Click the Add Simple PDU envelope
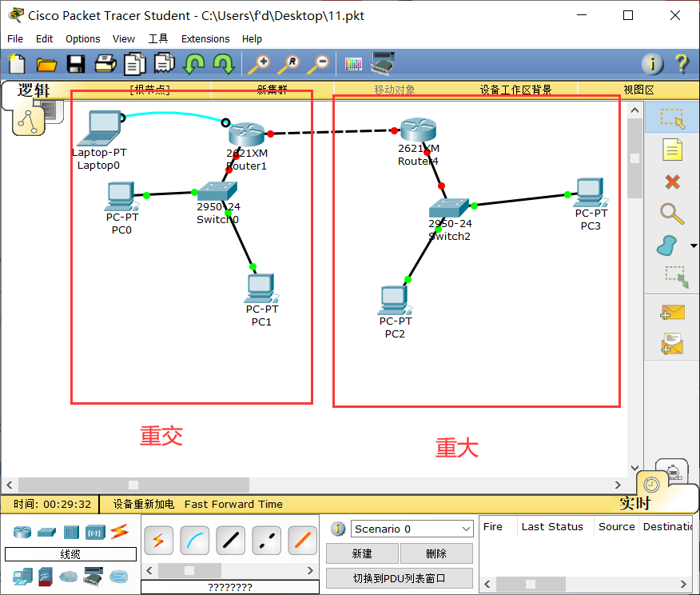Viewport: 700px width, 595px height. pyautogui.click(x=672, y=312)
